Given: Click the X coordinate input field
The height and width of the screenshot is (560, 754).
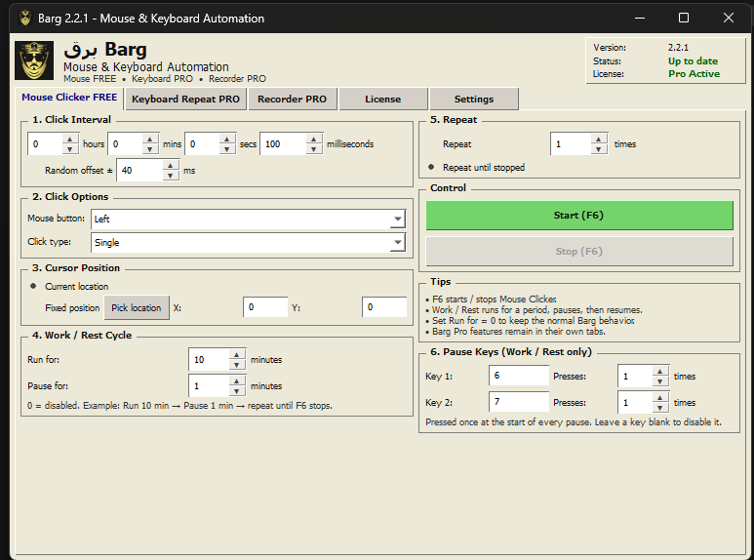Looking at the screenshot, I should pyautogui.click(x=265, y=307).
